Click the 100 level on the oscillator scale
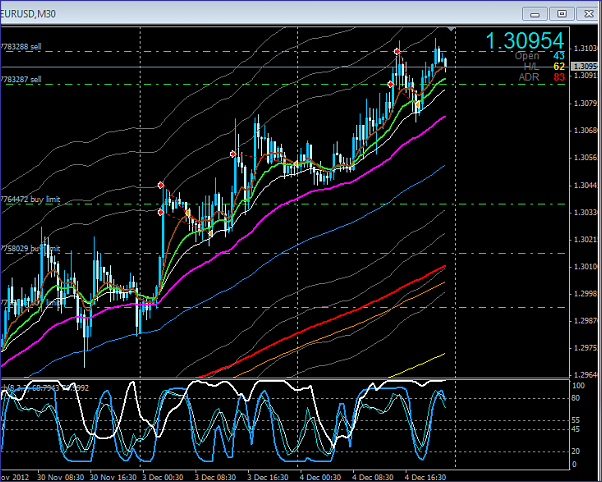The height and width of the screenshot is (482, 602). coord(578,386)
